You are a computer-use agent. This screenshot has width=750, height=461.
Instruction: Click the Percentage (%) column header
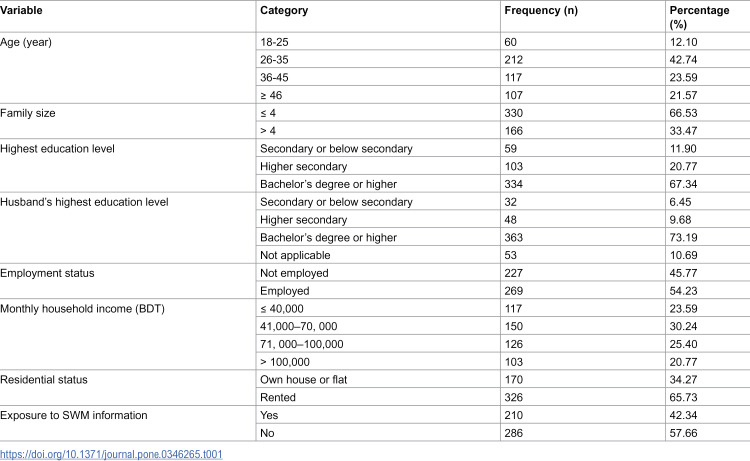[x=699, y=17]
